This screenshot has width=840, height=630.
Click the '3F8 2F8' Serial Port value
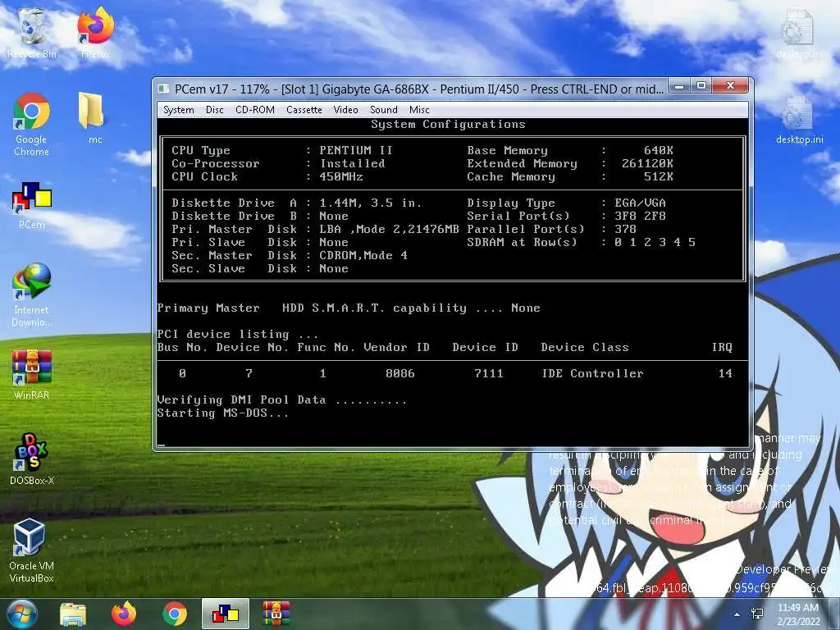tap(640, 216)
